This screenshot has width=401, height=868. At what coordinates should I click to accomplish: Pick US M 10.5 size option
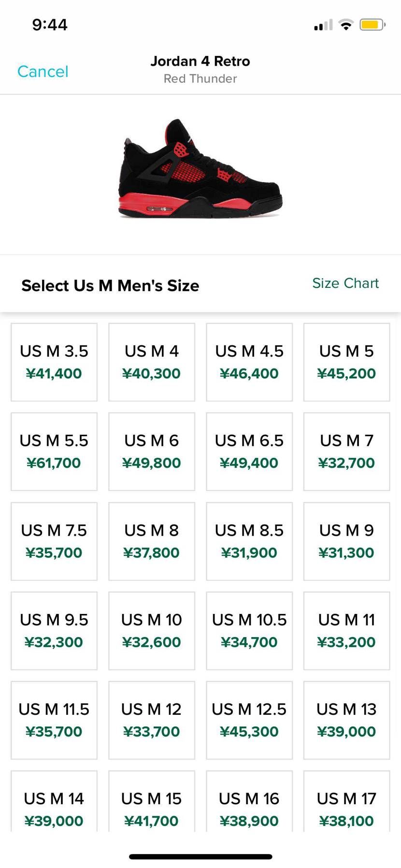249,631
